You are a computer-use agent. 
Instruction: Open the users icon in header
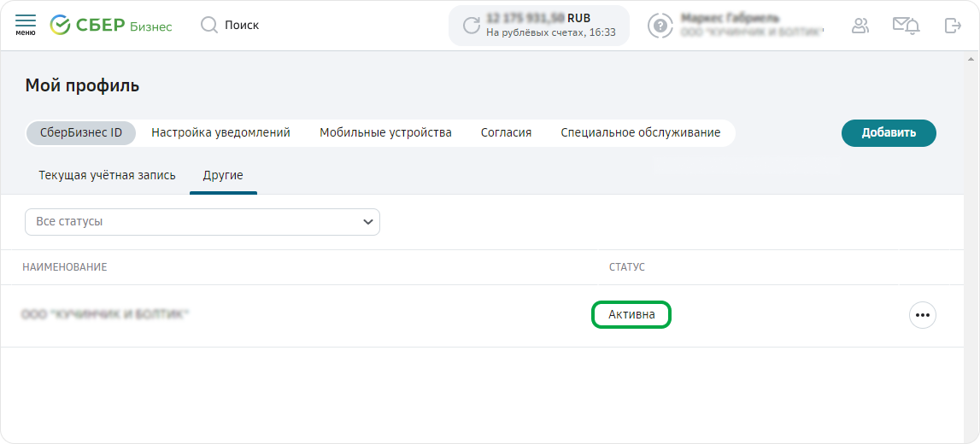[x=860, y=25]
